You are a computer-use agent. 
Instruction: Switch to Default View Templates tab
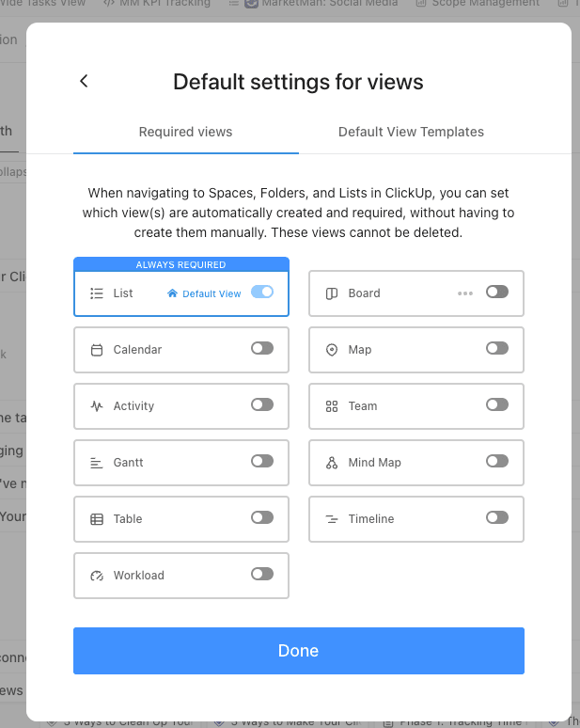click(411, 132)
